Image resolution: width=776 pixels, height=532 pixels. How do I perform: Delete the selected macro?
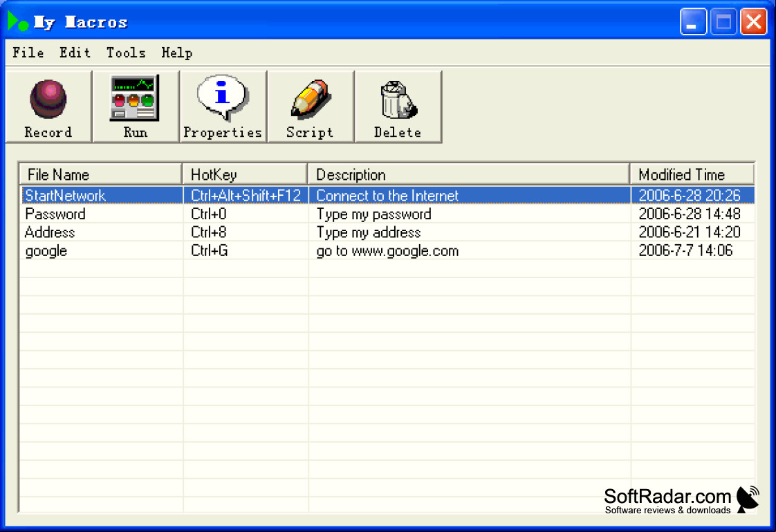click(398, 107)
